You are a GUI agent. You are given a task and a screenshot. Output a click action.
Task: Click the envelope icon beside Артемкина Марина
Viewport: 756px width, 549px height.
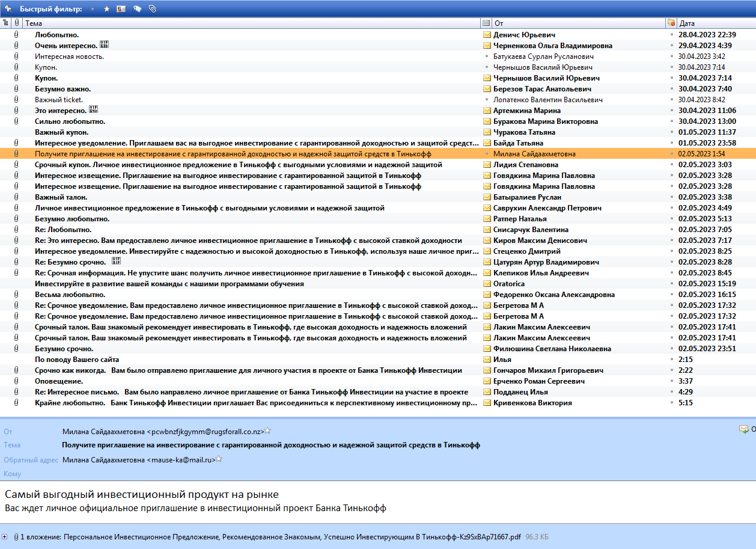click(487, 111)
